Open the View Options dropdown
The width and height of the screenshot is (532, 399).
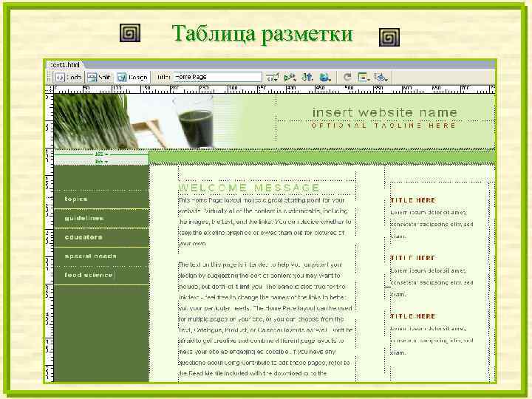pyautogui.click(x=364, y=78)
